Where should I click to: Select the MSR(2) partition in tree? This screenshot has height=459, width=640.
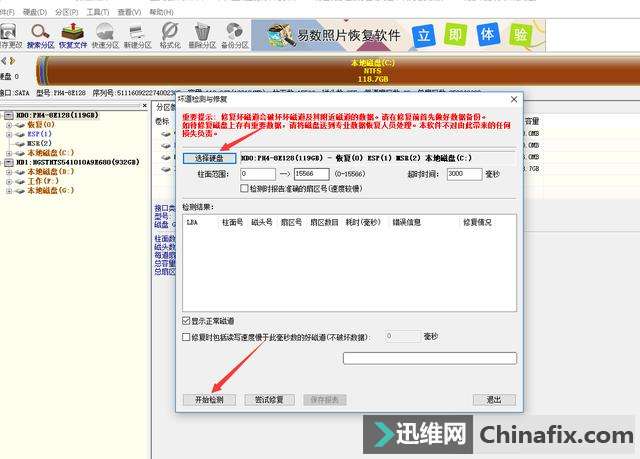pos(39,143)
